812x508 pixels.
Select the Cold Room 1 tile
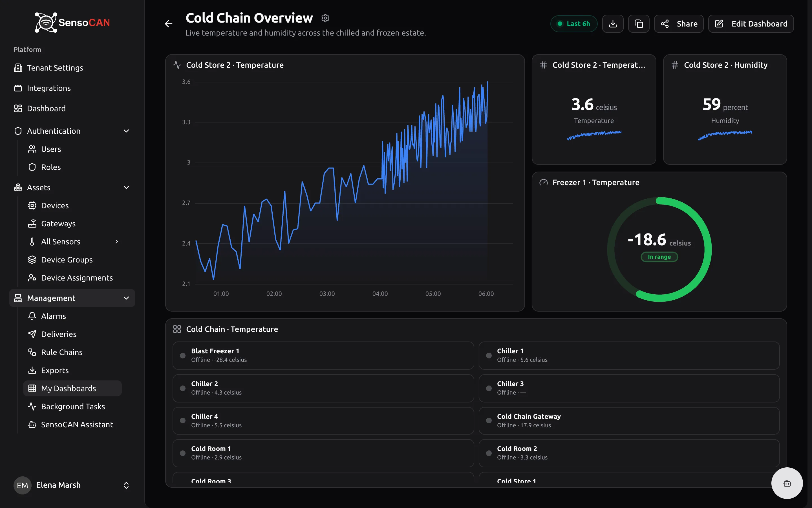click(323, 453)
